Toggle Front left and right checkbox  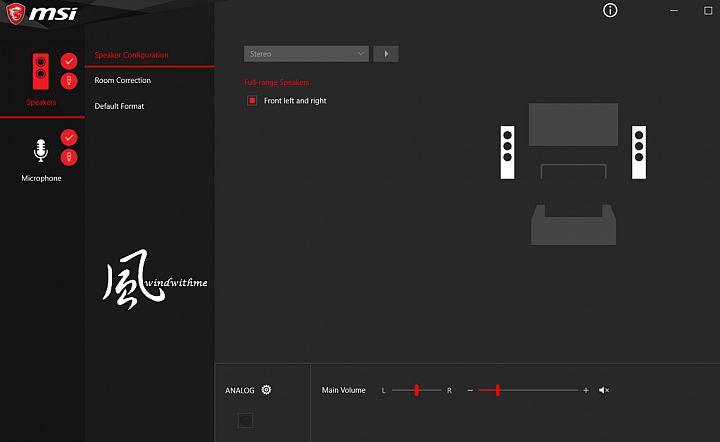(252, 101)
